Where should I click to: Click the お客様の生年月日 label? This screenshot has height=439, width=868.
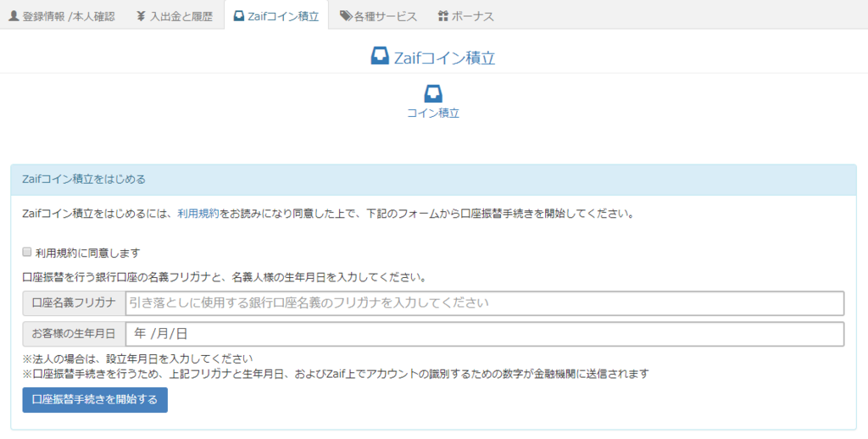(x=75, y=334)
